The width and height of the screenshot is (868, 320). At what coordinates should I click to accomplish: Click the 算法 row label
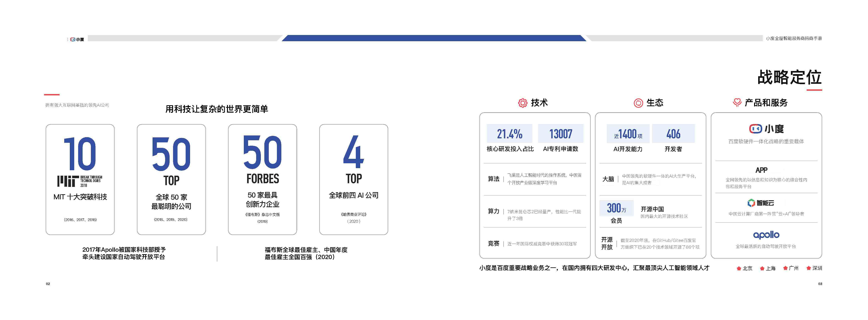(x=494, y=179)
